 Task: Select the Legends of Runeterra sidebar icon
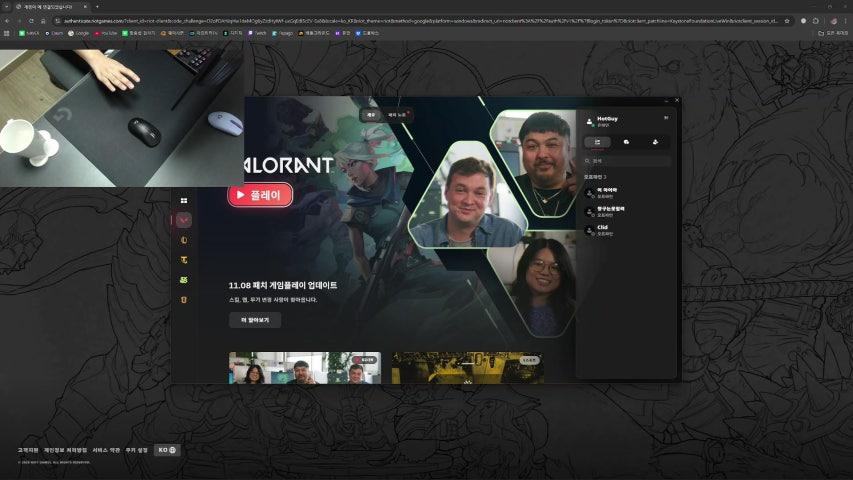184,280
